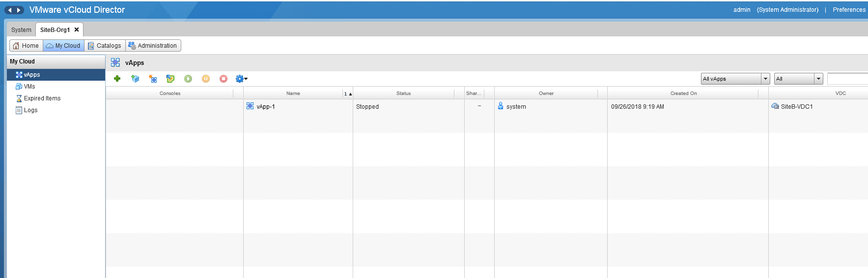Switch to the System tab

(x=21, y=30)
